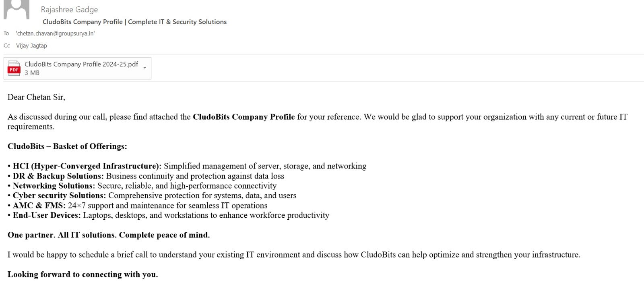644x285 pixels.
Task: Open CludoBits Company Profile 2024-25.pdf attachment
Action: pyautogui.click(x=81, y=64)
